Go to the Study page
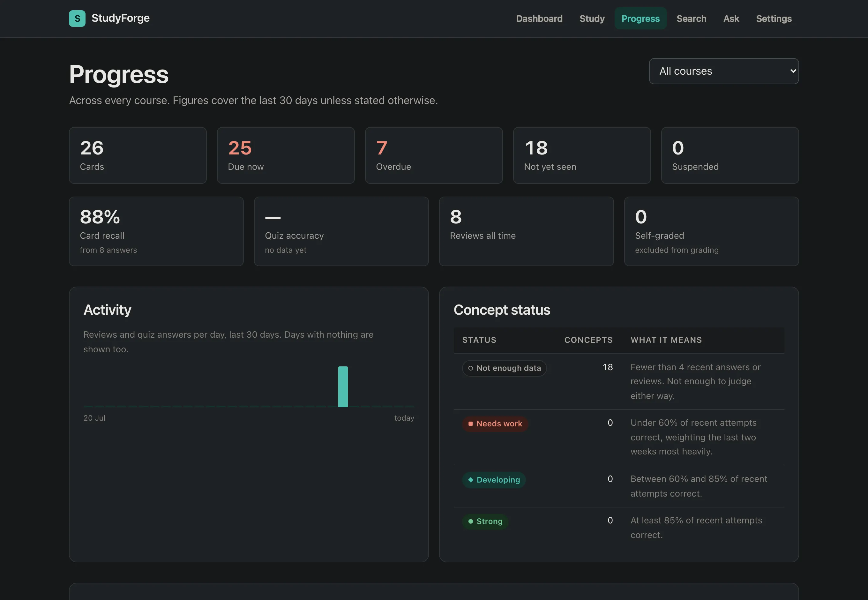The height and width of the screenshot is (600, 868). coord(592,19)
